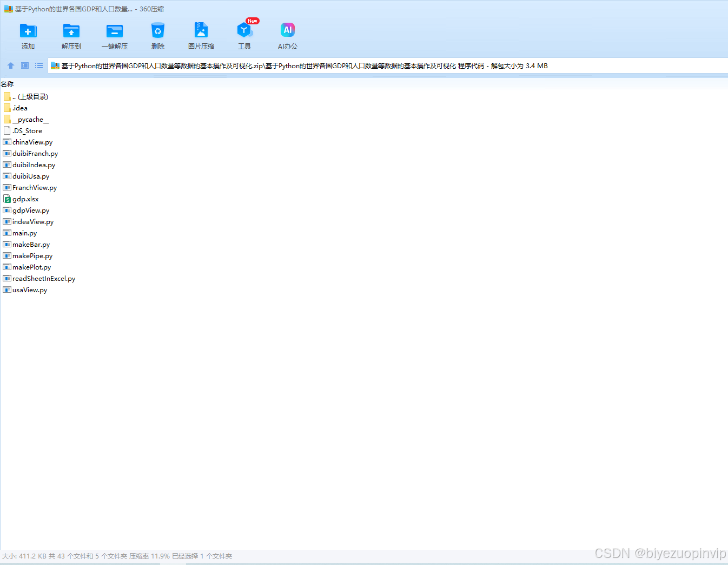The image size is (728, 565).
Task: Click the chinaView.py file icon
Action: [x=7, y=142]
